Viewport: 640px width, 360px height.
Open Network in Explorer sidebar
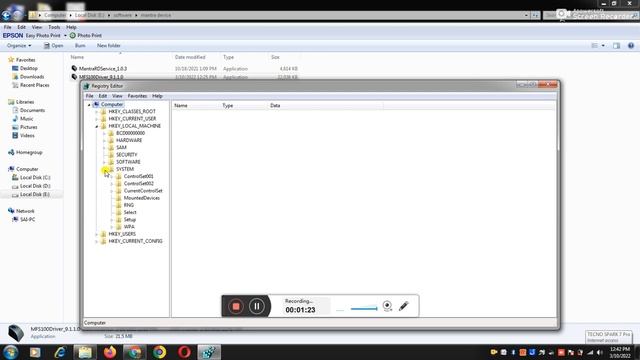[25, 211]
